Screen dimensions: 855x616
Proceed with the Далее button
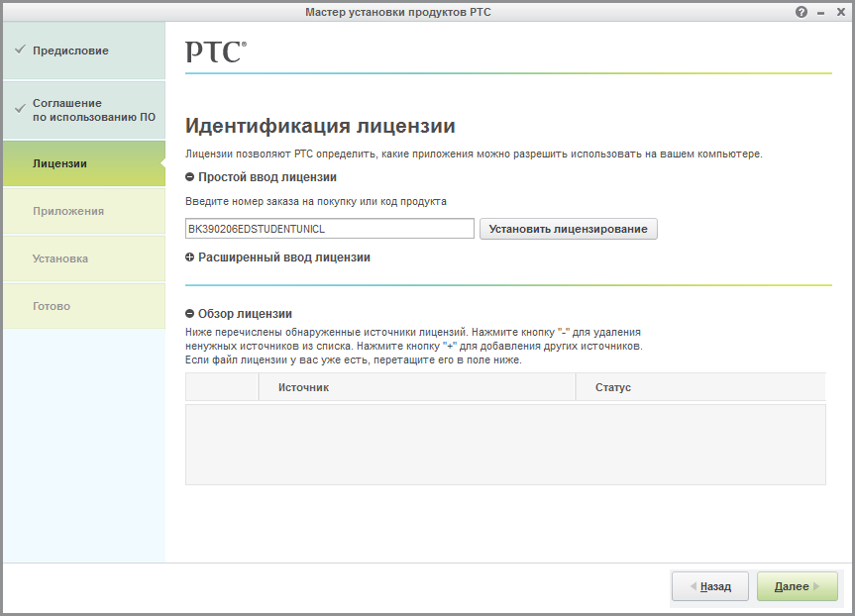[x=798, y=586]
